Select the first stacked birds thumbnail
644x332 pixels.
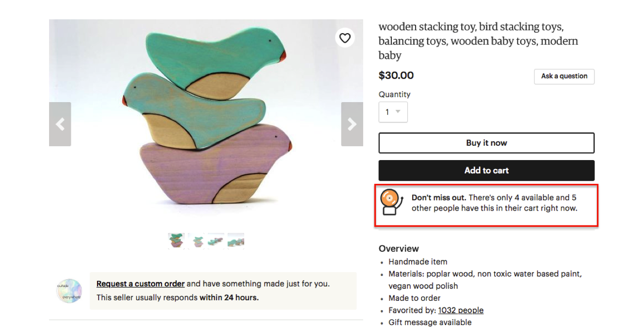(x=176, y=240)
